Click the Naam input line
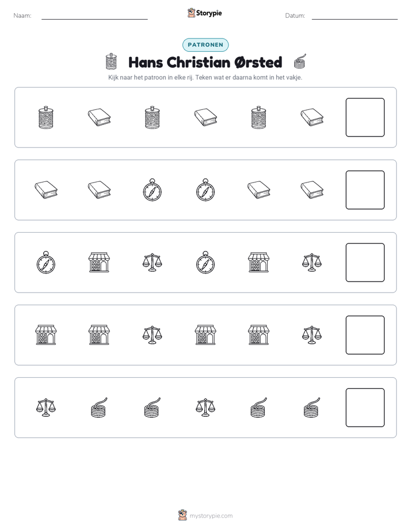This screenshot has height=532, width=411. click(94, 16)
